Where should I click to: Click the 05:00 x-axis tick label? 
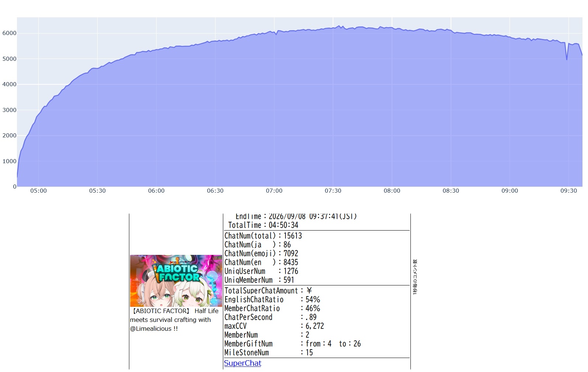(x=38, y=191)
